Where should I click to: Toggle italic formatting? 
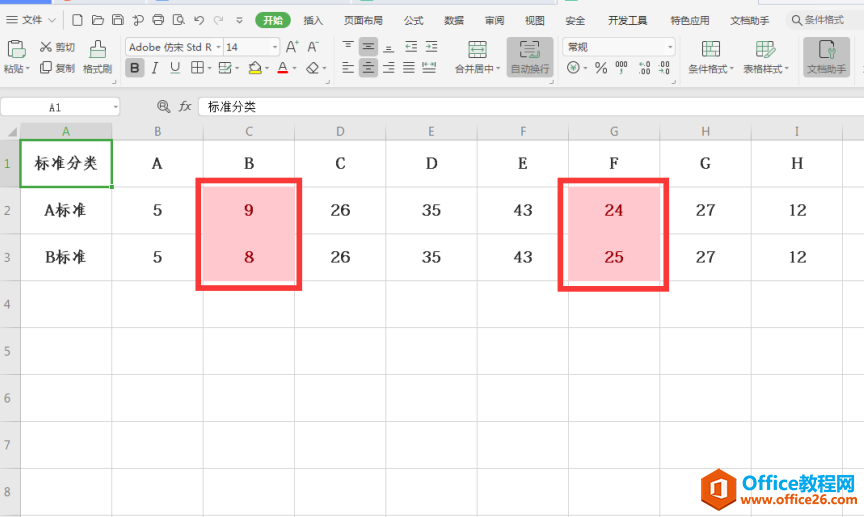155,68
